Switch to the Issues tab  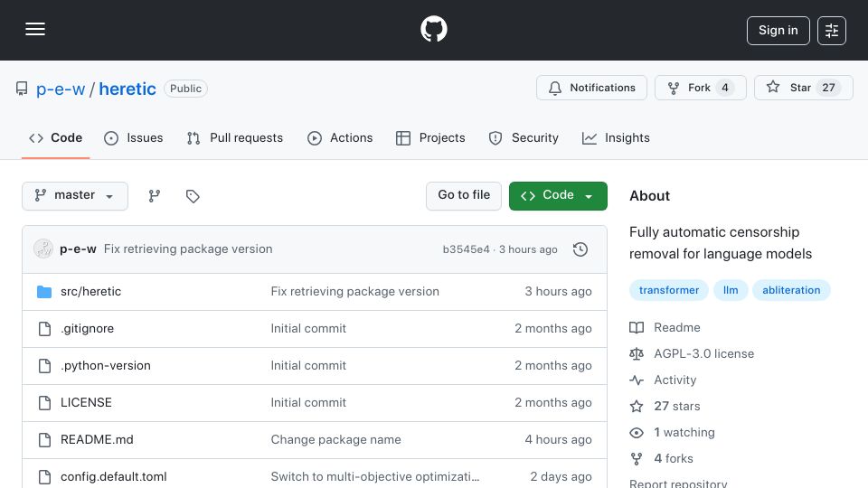134,137
